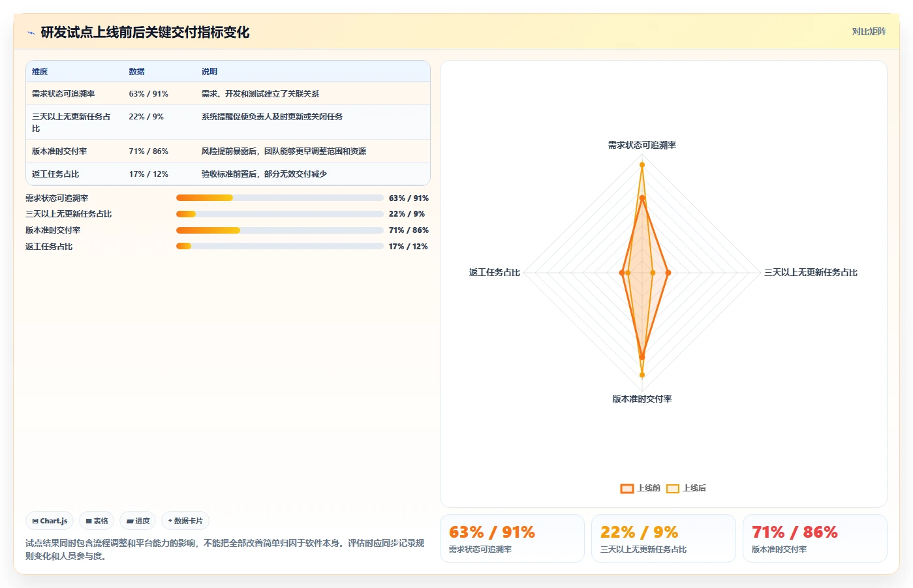Click the top radar data point for 上线后
This screenshot has width=913, height=588.
pyautogui.click(x=642, y=165)
